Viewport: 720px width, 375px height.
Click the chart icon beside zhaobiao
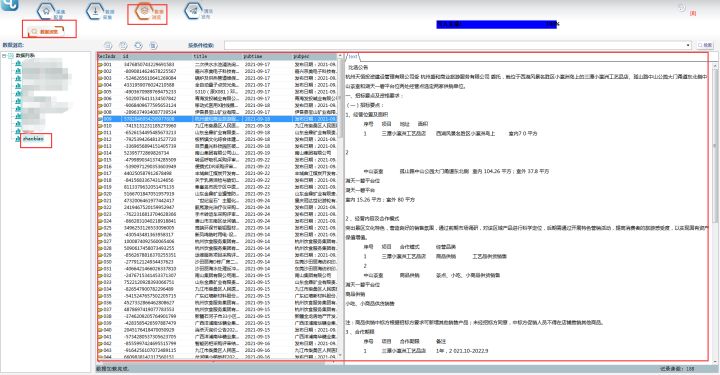[18, 139]
